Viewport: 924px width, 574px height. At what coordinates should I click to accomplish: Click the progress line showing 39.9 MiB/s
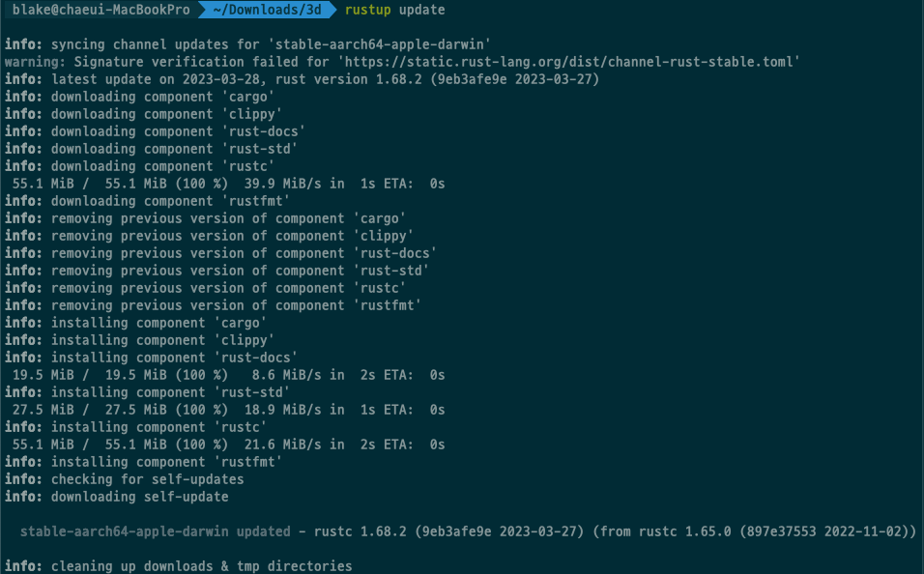pyautogui.click(x=228, y=184)
